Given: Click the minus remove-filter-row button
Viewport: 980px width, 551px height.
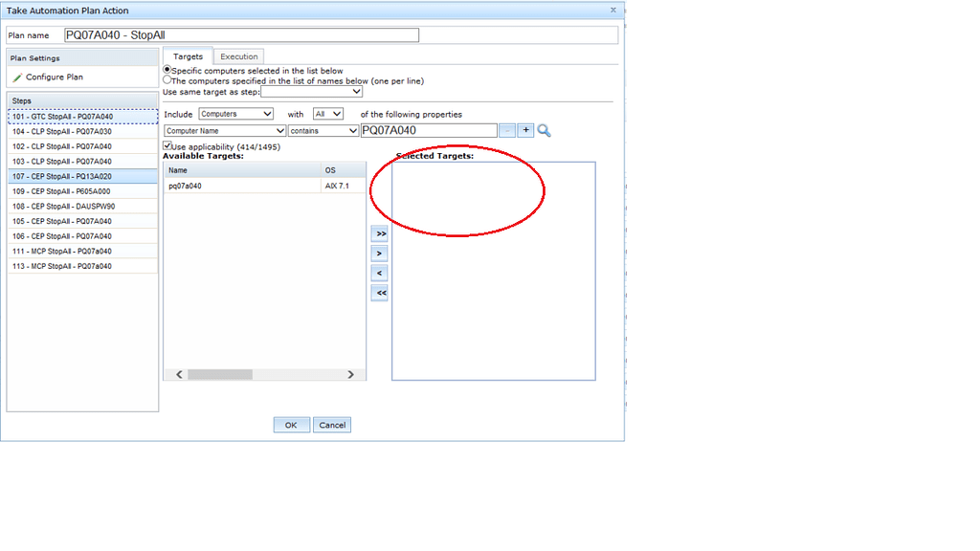Looking at the screenshot, I should tap(507, 130).
